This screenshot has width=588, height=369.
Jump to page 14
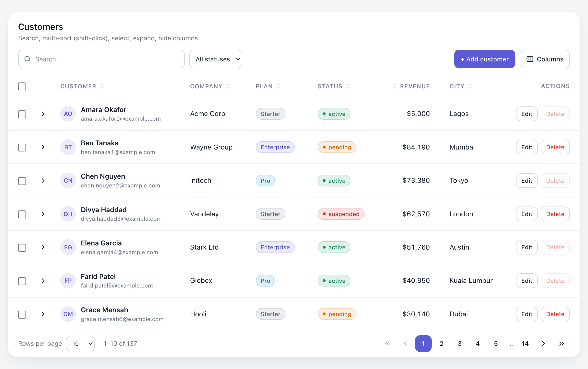[x=525, y=344]
